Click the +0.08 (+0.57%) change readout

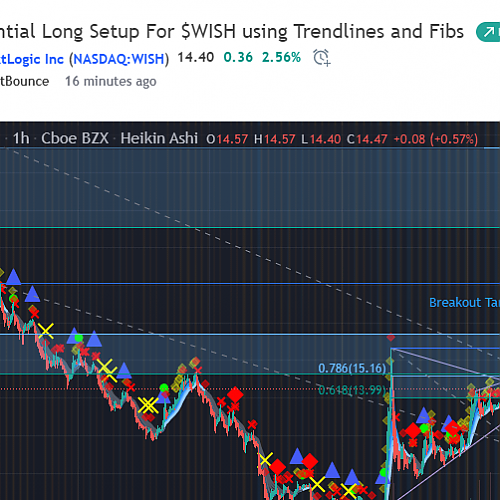point(436,139)
